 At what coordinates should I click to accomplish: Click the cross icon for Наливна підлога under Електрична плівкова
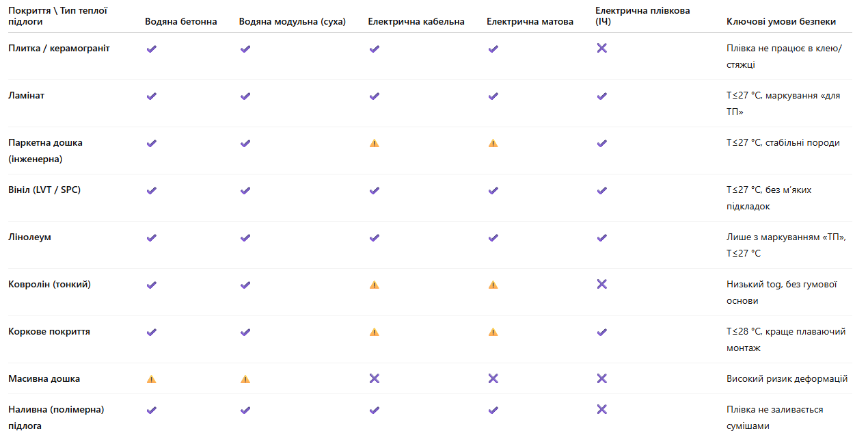tap(601, 409)
